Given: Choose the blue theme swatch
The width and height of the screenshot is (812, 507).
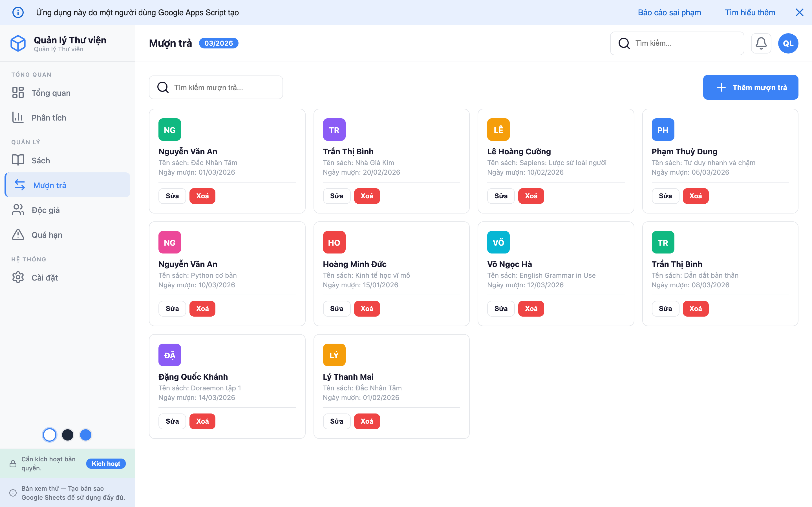Looking at the screenshot, I should click(x=85, y=435).
